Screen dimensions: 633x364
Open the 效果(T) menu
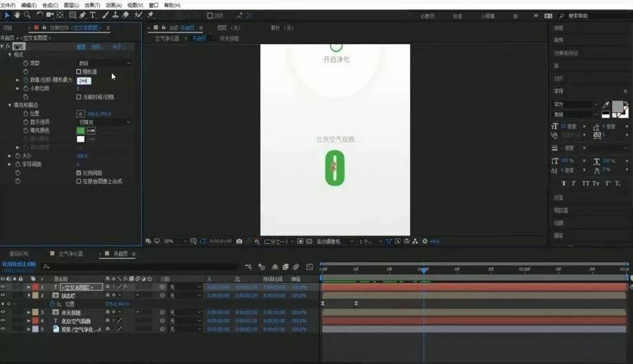coord(93,5)
